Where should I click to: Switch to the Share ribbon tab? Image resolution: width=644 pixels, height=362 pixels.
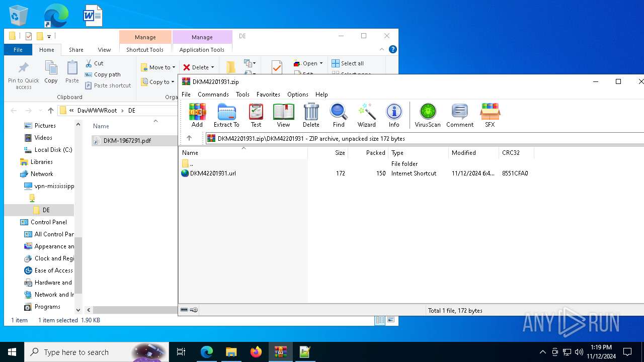coord(76,50)
